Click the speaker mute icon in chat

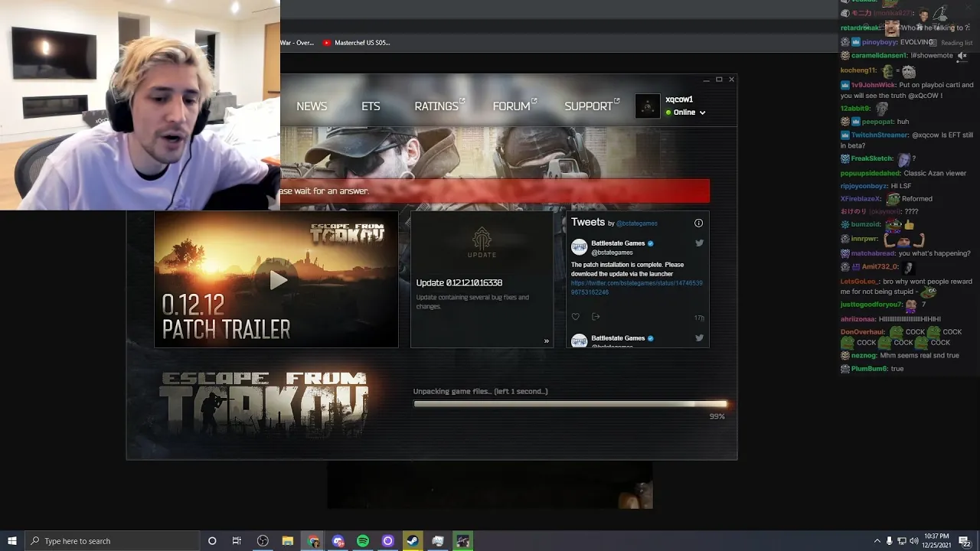click(x=962, y=56)
